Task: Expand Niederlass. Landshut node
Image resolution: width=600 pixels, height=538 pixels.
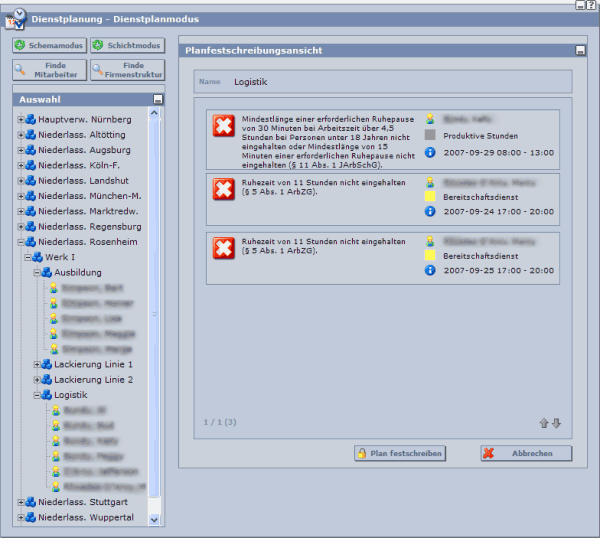Action: tap(21, 181)
